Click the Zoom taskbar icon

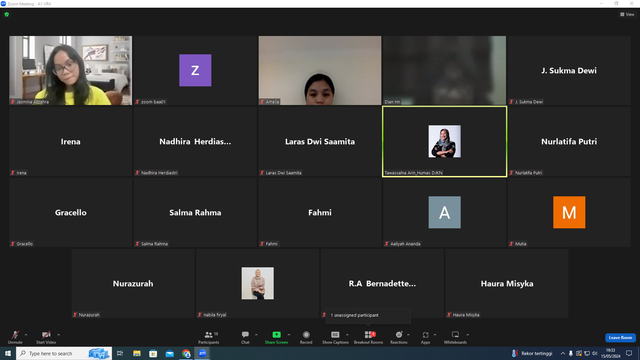click(202, 353)
